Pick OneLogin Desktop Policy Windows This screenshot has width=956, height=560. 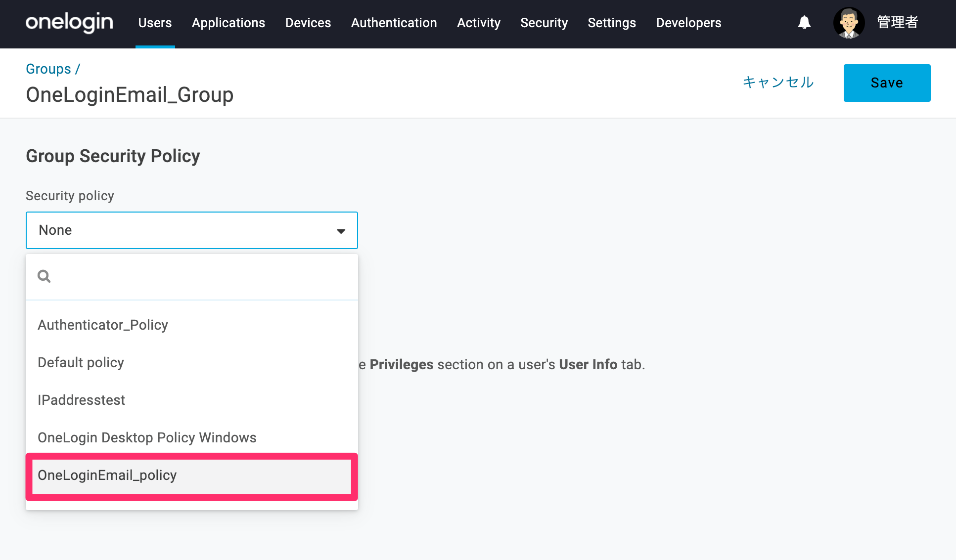tap(192, 437)
